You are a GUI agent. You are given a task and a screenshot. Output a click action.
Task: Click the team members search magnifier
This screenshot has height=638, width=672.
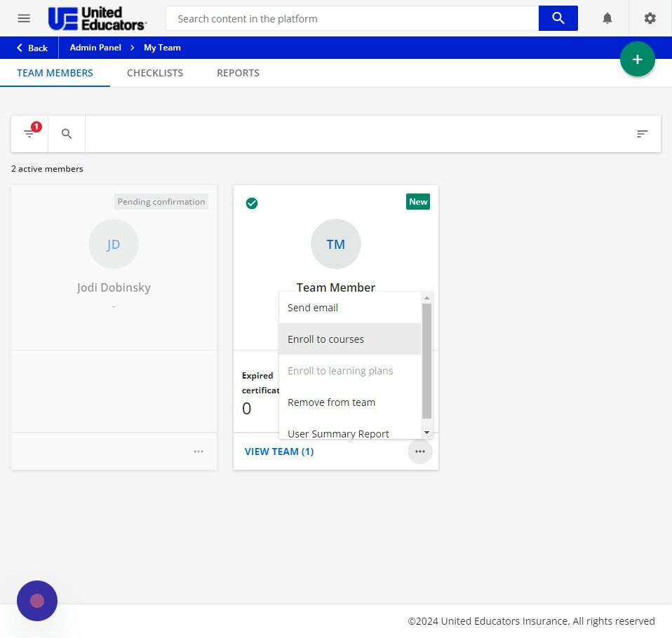67,134
